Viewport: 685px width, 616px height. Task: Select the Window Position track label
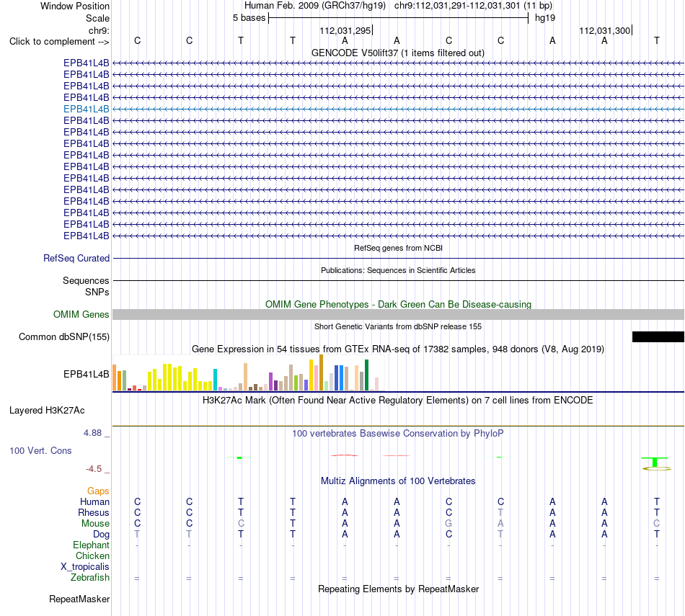click(x=75, y=6)
